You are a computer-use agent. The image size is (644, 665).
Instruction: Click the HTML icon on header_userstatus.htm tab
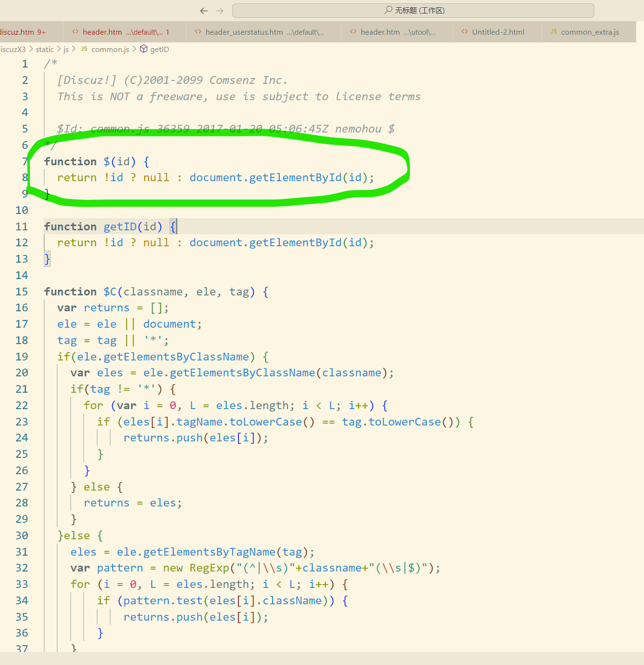[x=198, y=32]
